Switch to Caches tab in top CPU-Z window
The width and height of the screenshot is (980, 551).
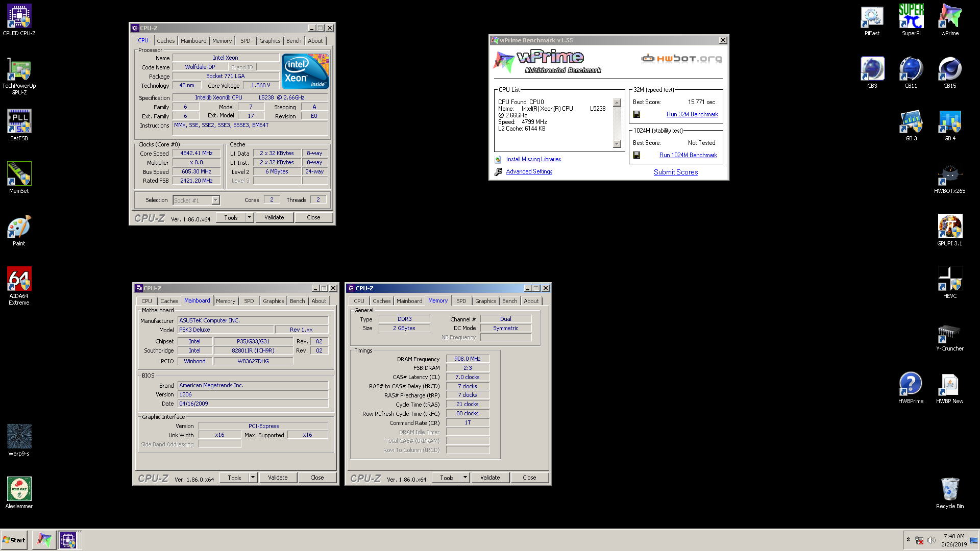tap(165, 41)
